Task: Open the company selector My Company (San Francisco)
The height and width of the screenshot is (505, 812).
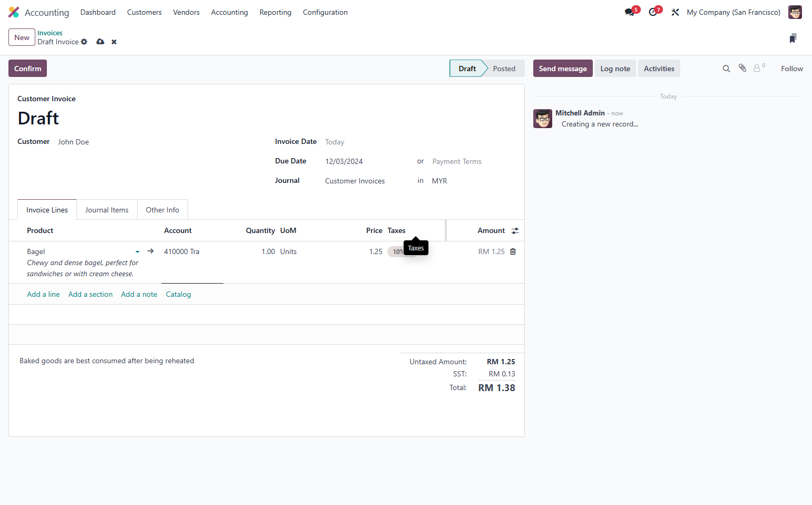Action: pos(733,12)
